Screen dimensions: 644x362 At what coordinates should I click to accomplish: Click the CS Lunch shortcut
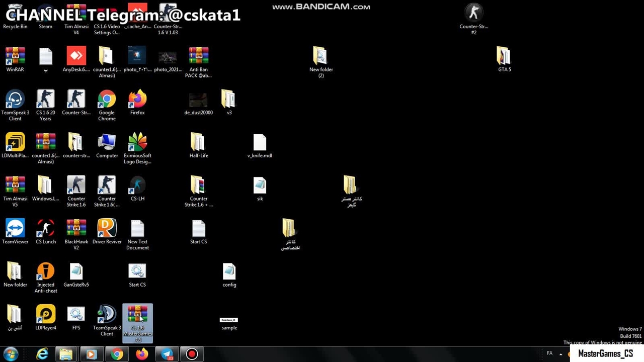click(x=46, y=229)
